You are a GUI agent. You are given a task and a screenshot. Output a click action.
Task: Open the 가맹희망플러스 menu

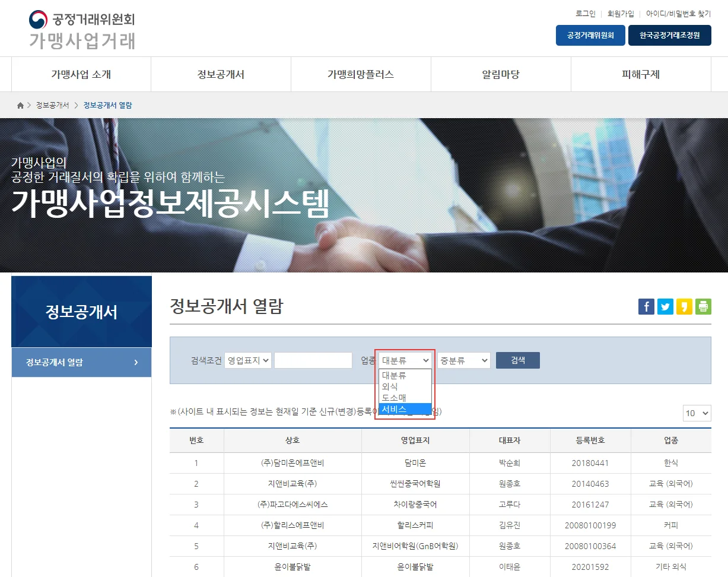point(361,75)
